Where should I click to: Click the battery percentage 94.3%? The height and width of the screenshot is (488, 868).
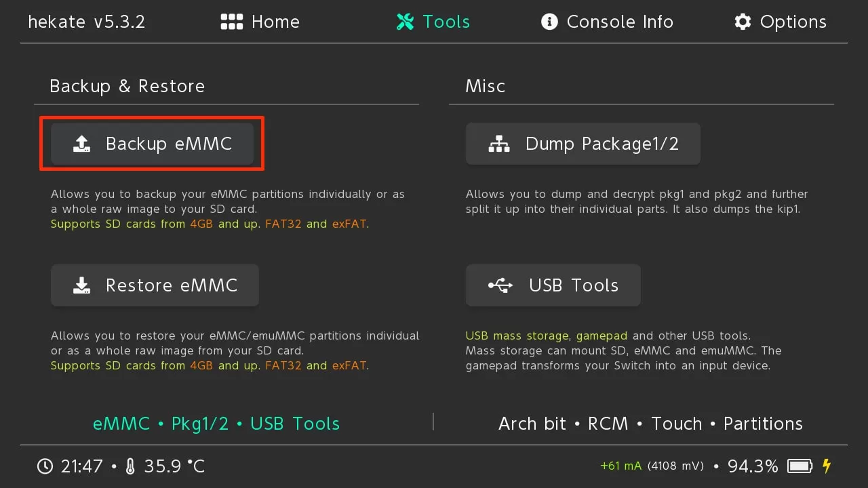tap(753, 466)
